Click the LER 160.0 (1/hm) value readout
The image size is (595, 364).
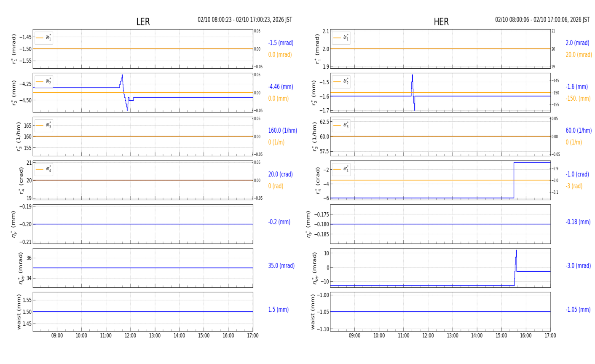click(282, 131)
